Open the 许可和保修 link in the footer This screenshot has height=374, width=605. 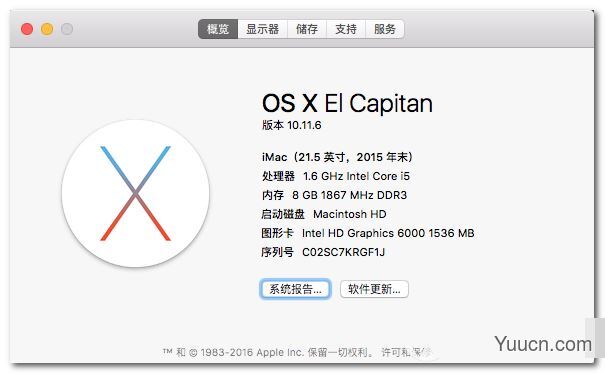pos(406,352)
